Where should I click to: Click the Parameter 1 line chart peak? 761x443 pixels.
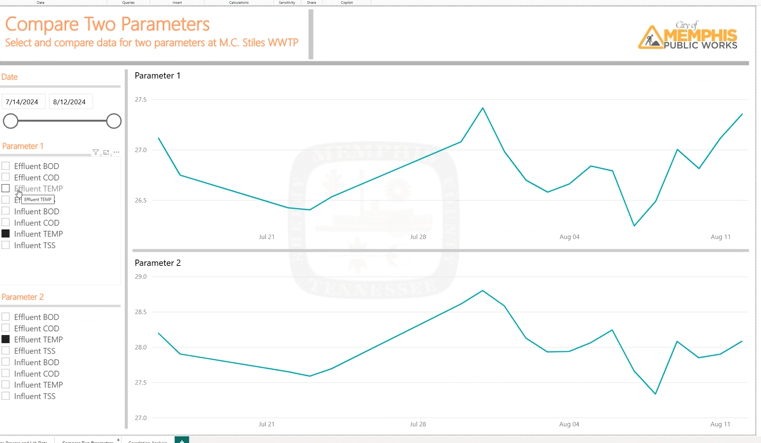point(483,108)
